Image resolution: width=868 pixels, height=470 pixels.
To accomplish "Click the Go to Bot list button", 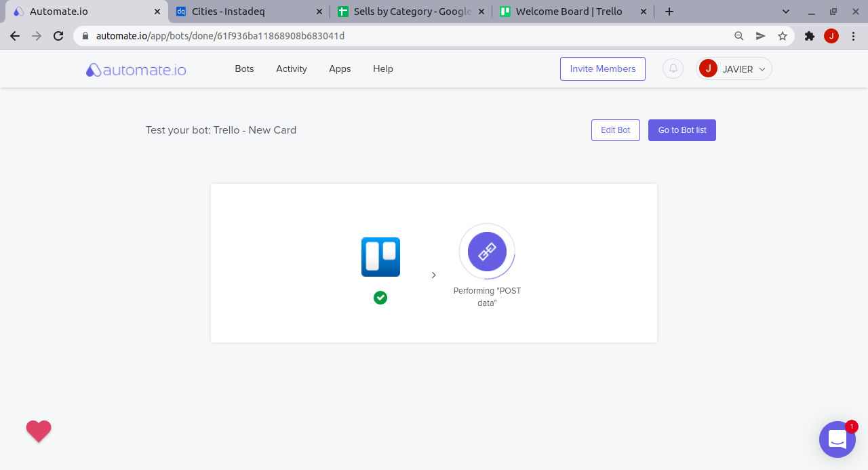I will [682, 130].
